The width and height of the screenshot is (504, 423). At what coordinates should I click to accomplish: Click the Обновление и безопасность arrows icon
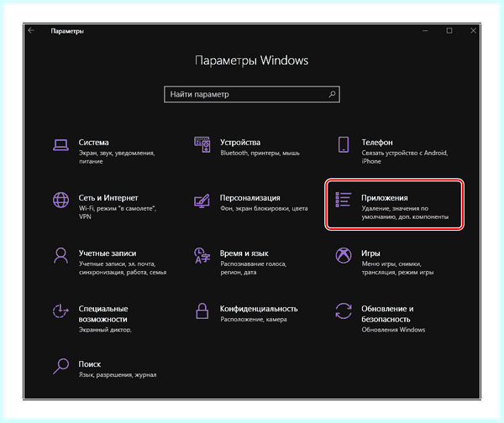(x=344, y=311)
